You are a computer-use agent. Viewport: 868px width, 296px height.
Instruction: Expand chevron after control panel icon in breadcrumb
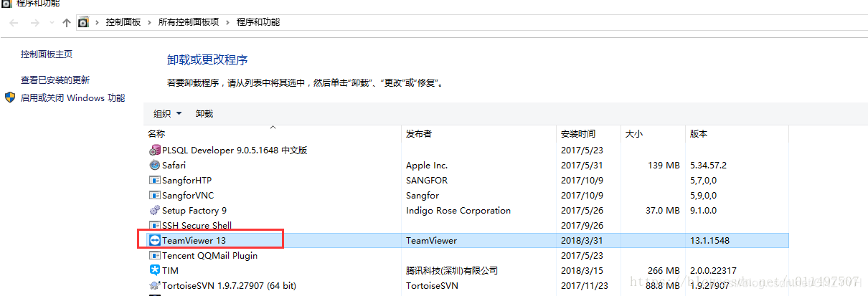click(98, 22)
